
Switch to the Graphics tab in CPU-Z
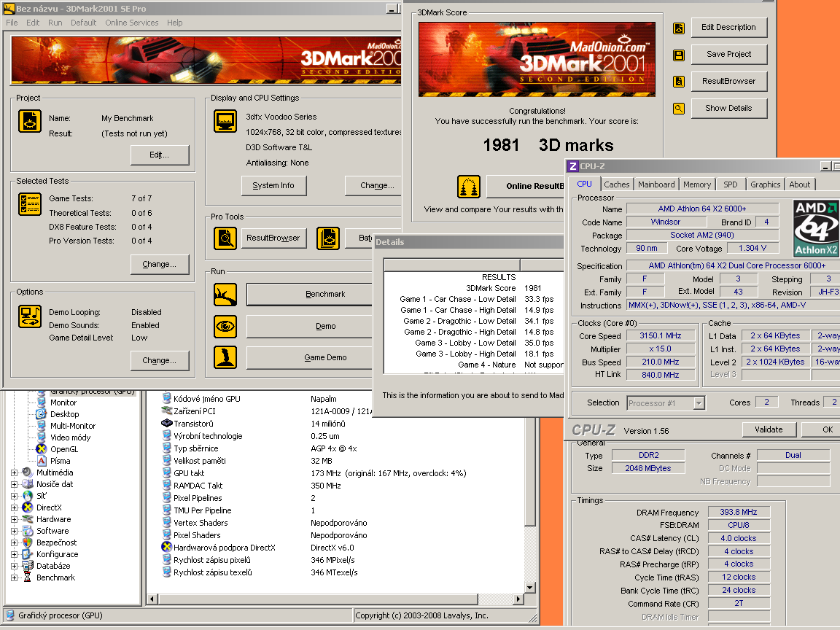coord(765,184)
